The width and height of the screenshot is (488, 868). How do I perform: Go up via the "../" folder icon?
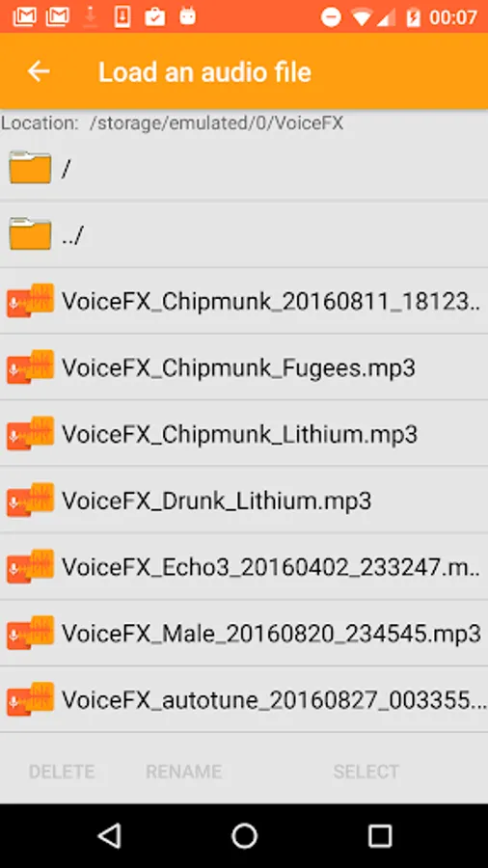click(30, 233)
